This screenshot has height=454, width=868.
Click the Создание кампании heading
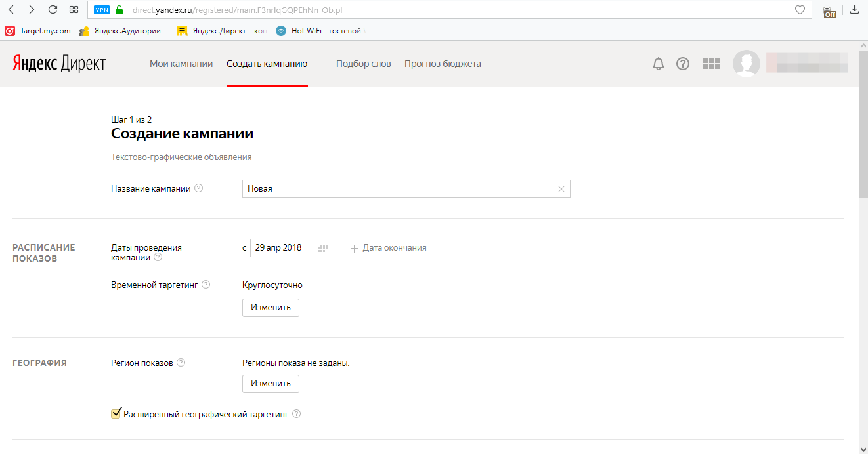[x=183, y=134]
